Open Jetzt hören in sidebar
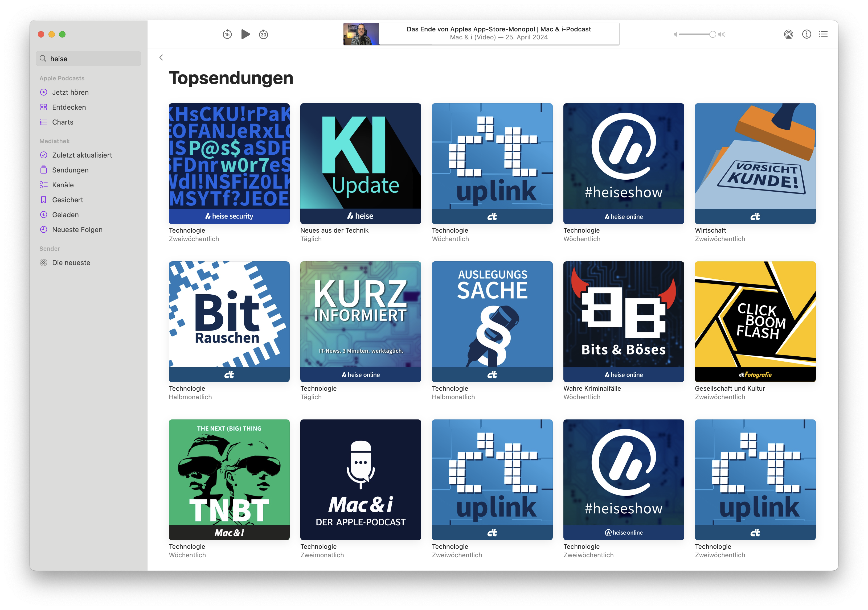 coord(70,92)
